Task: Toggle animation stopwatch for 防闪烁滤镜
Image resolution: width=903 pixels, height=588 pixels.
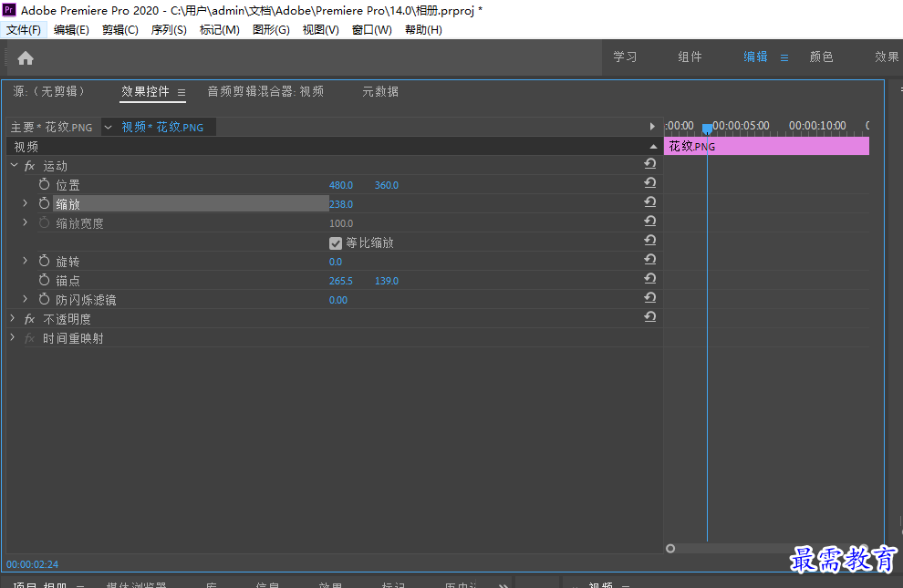Action: pyautogui.click(x=45, y=299)
